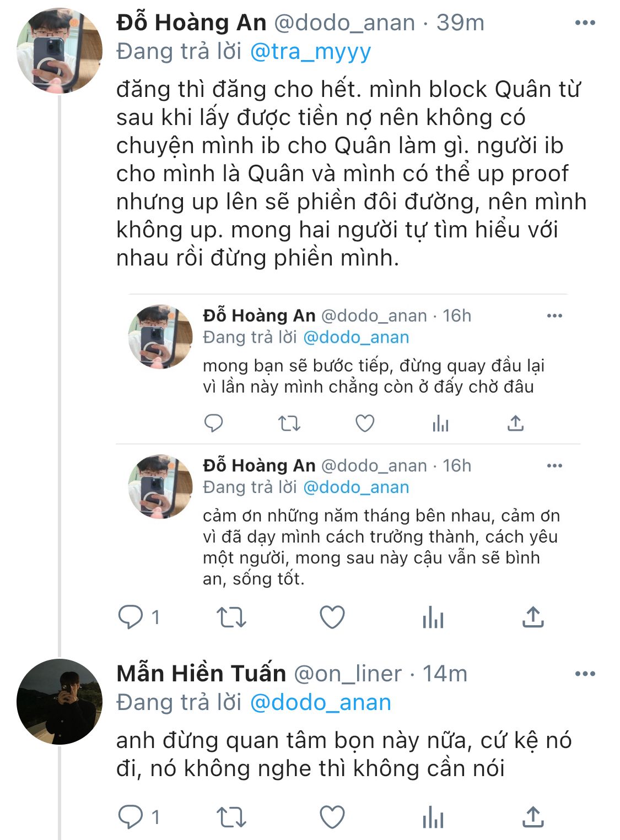620x840 pixels.
Task: Share the 'mong bạn sẽ bước tiếp' tweet
Action: point(515,423)
